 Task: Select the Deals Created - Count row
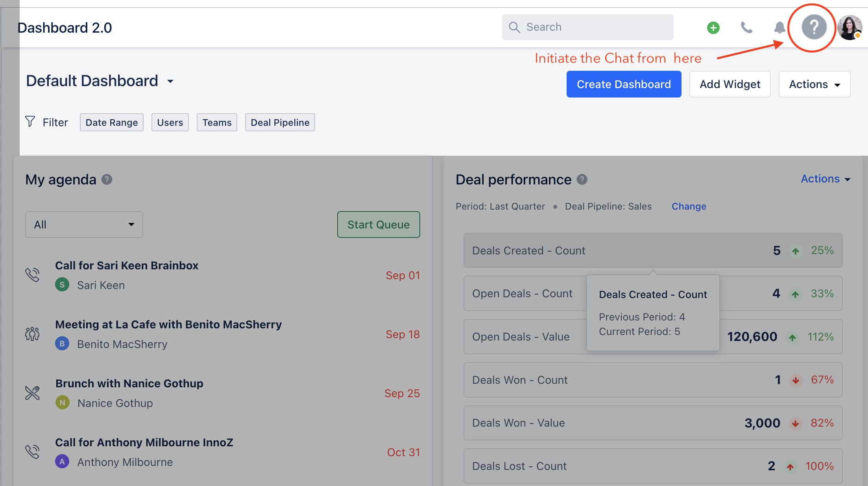[x=653, y=250]
